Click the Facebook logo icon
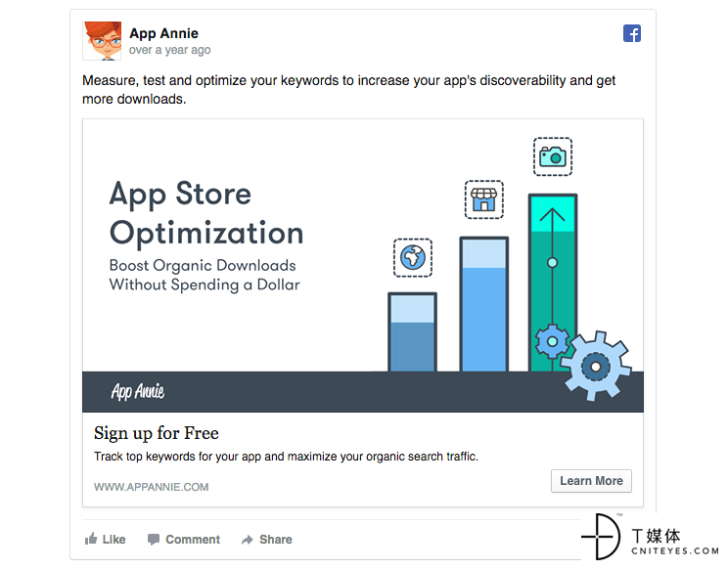 click(632, 33)
